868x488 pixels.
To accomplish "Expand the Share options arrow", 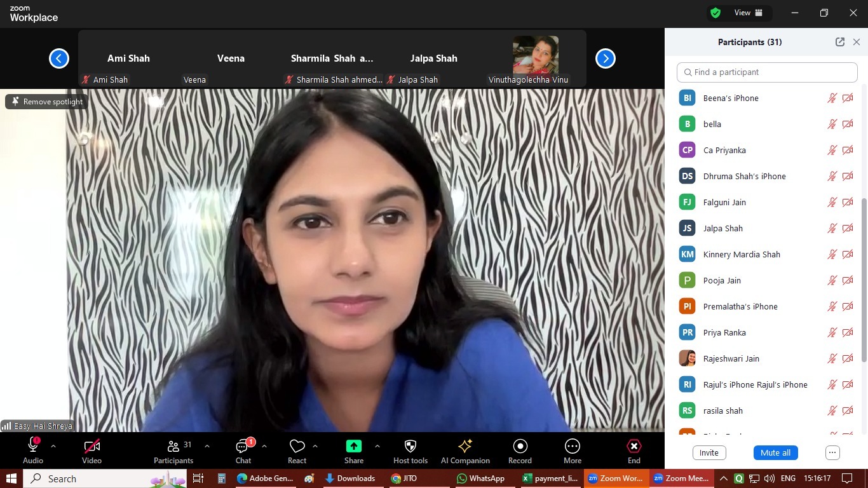I will pos(377,446).
